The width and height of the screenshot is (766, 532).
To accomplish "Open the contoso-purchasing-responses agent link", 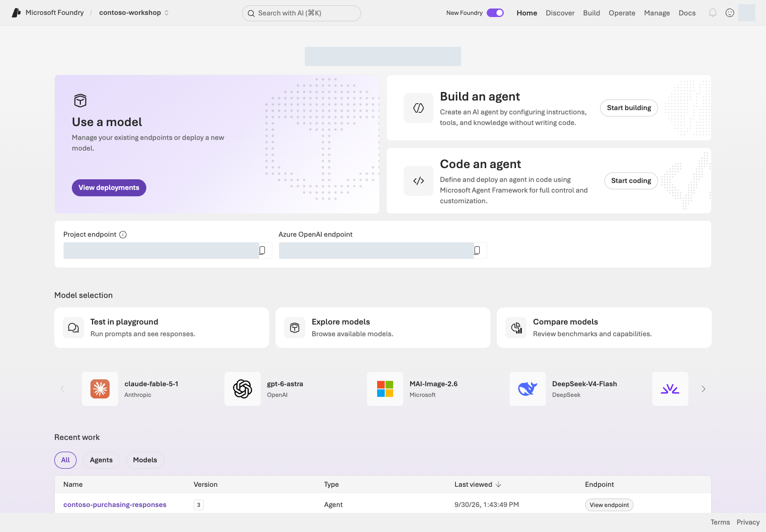I will (x=115, y=505).
